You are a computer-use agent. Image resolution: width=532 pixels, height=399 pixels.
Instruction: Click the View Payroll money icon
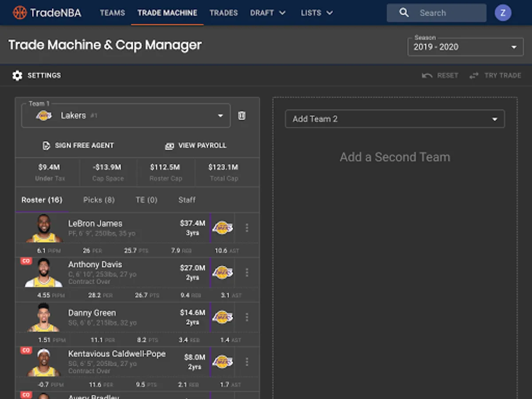(169, 145)
